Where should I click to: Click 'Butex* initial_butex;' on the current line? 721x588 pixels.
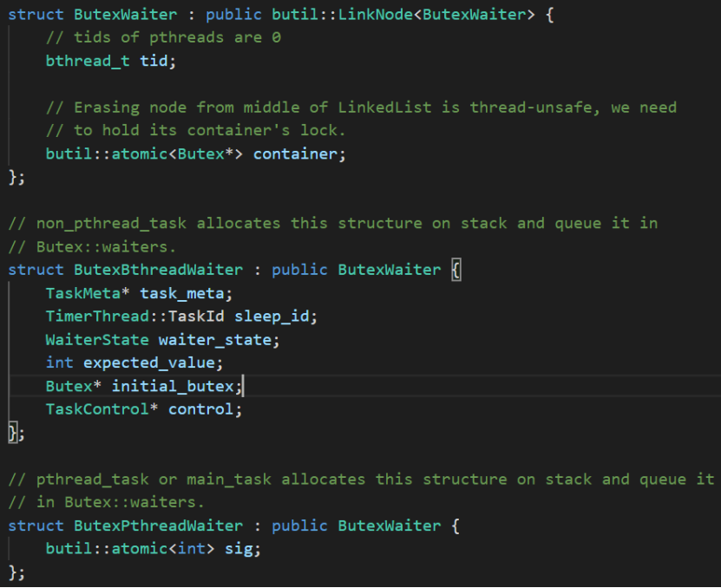[x=143, y=386]
